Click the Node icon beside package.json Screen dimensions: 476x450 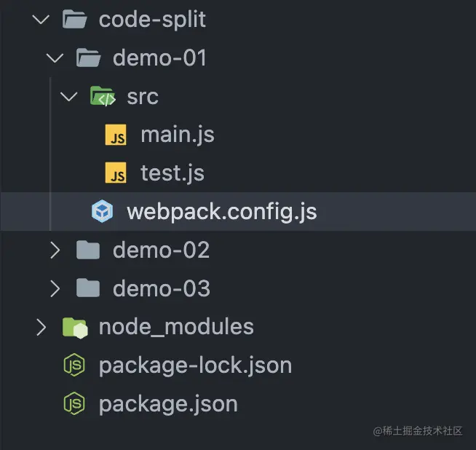(x=74, y=403)
